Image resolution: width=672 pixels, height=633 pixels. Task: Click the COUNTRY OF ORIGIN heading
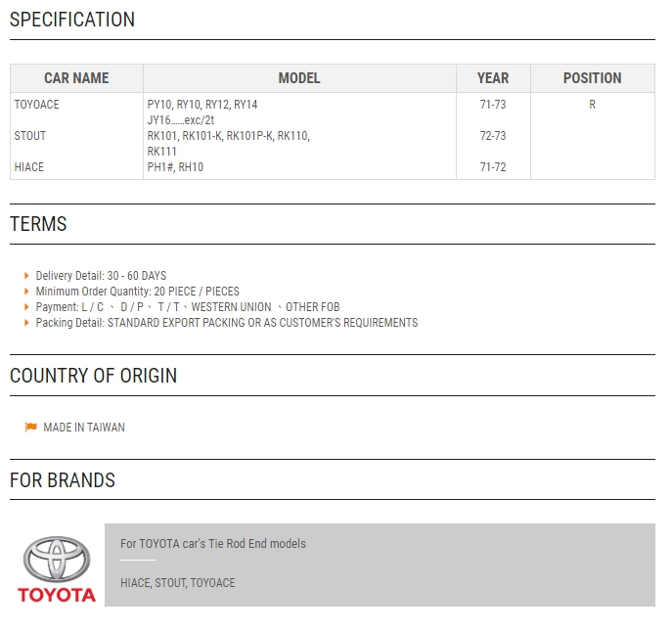click(x=94, y=376)
